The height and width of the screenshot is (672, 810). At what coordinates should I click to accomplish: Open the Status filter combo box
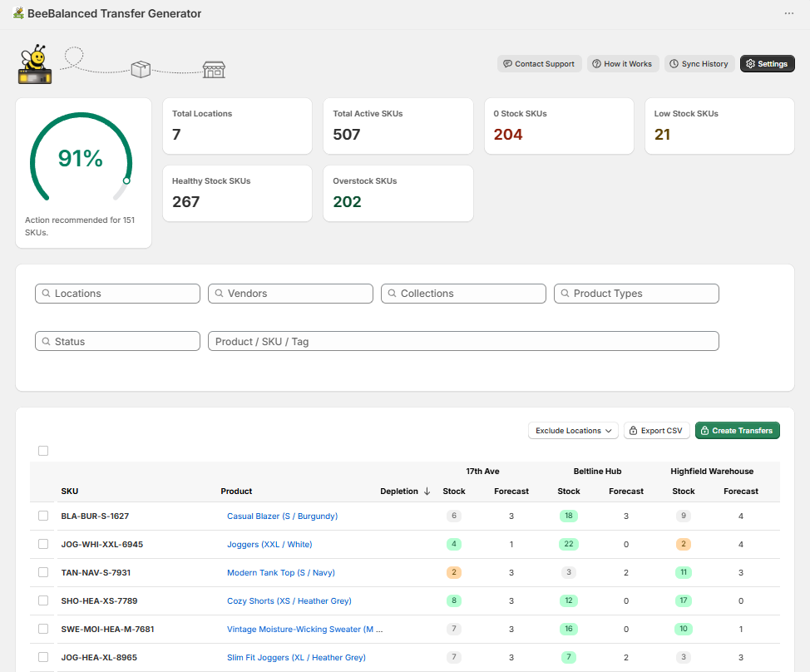point(118,342)
